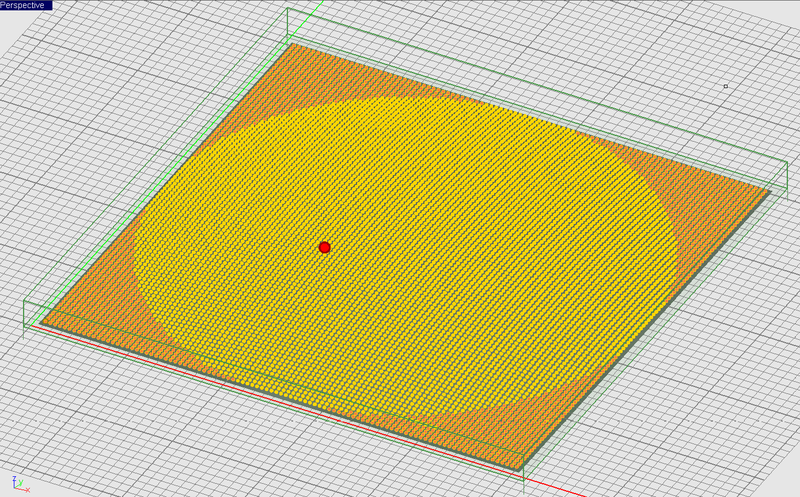Select the green bounding box's right vertical edge

pyautogui.click(x=787, y=177)
